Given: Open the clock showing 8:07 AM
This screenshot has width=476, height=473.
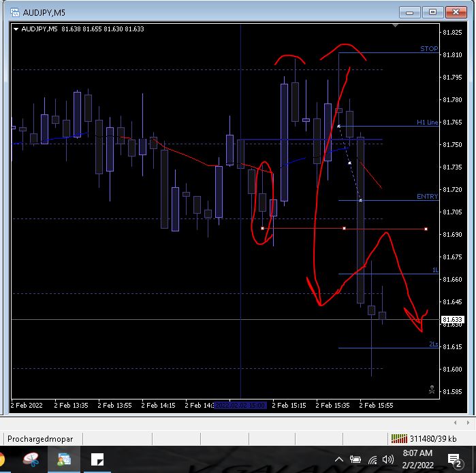Looking at the screenshot, I should pyautogui.click(x=417, y=459).
